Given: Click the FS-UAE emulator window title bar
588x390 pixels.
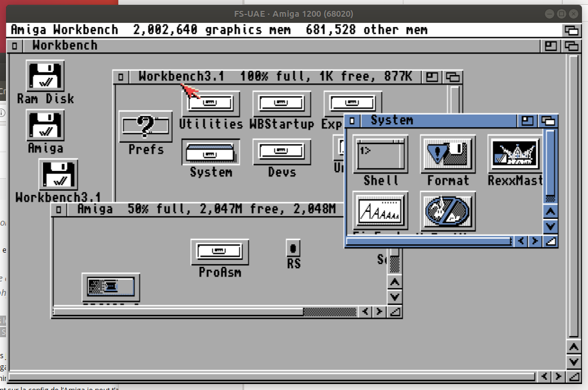Looking at the screenshot, I should click(x=293, y=14).
